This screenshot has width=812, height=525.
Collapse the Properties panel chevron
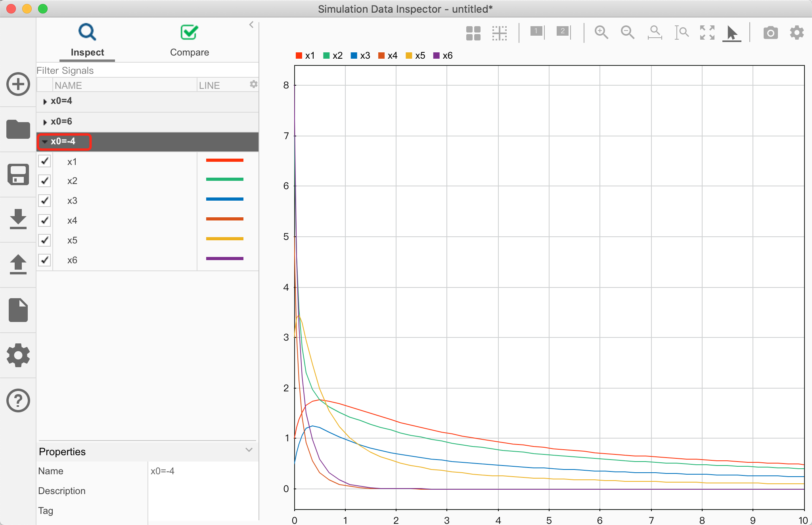click(x=249, y=450)
